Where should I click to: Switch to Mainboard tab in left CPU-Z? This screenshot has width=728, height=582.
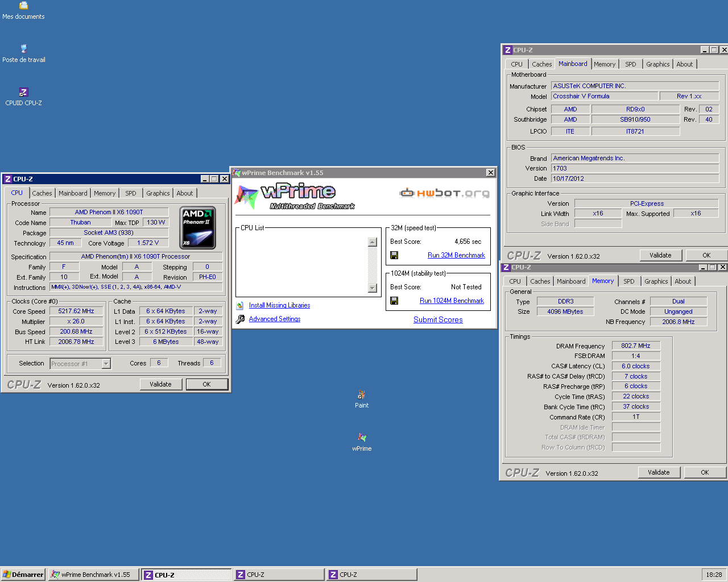(x=73, y=193)
